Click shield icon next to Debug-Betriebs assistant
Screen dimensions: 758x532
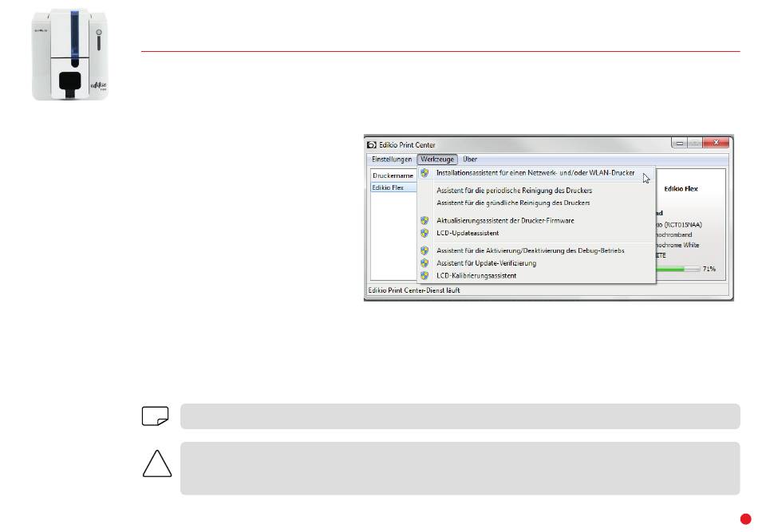424,250
